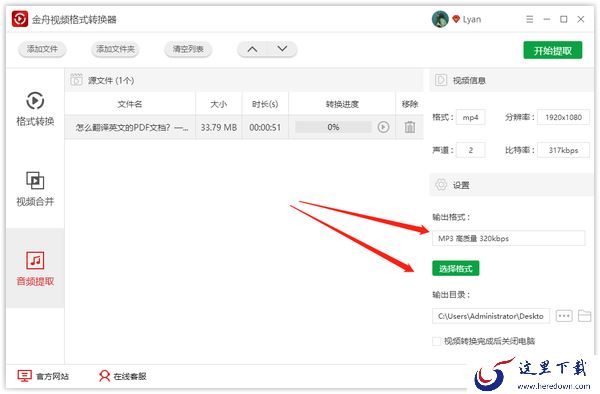The width and height of the screenshot is (600, 394).
Task: Click the green 开始提取 button
Action: coord(553,50)
